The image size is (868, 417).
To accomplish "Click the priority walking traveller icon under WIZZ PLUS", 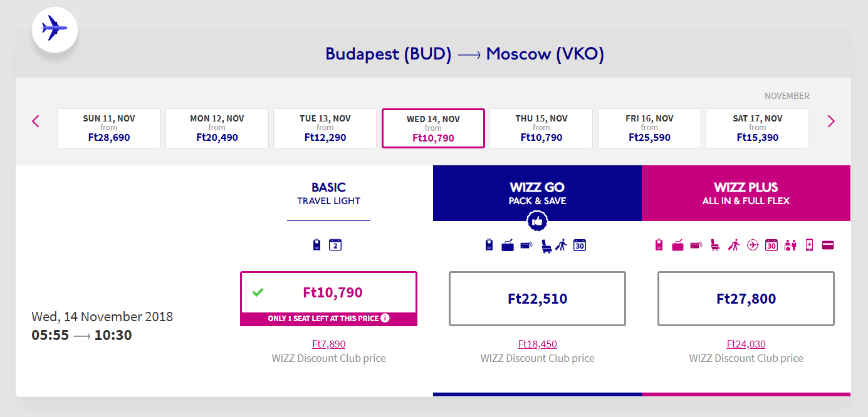I will pos(734,245).
